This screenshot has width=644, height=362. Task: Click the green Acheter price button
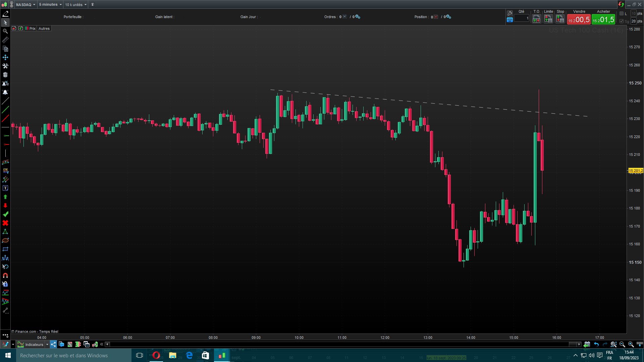(x=603, y=20)
